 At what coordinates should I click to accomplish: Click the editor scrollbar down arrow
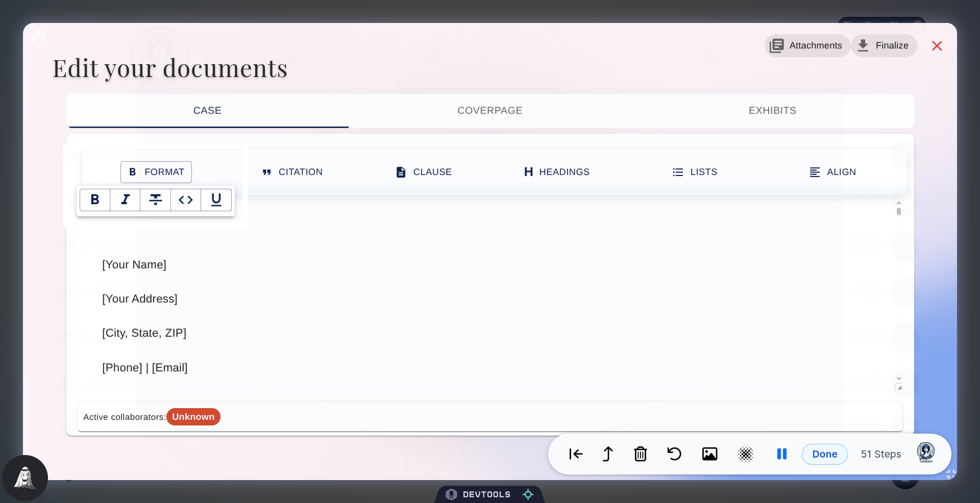[x=898, y=379]
